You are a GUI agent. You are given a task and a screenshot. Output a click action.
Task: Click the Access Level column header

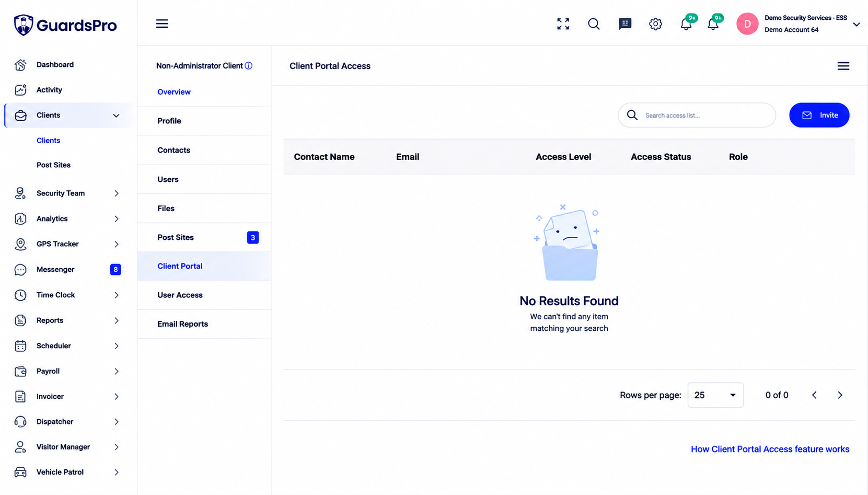coord(563,157)
